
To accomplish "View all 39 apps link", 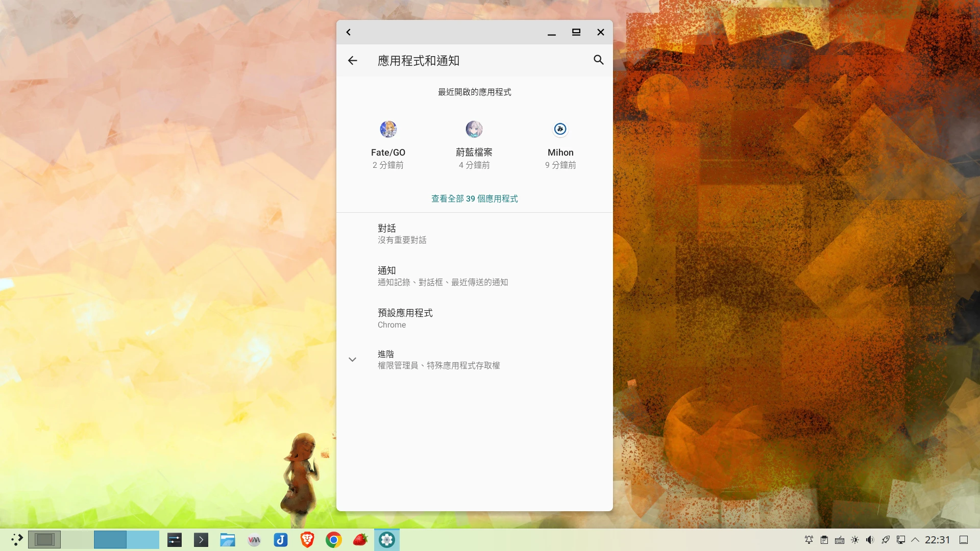I will pyautogui.click(x=474, y=198).
